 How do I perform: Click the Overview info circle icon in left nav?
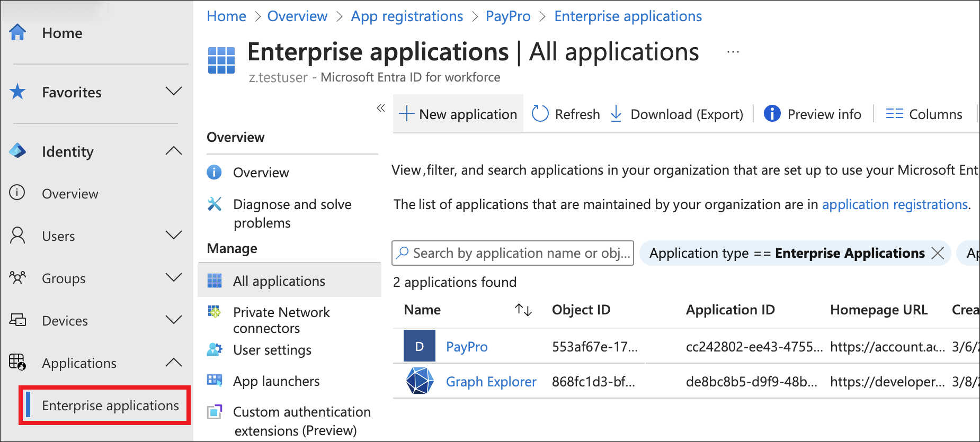17,192
